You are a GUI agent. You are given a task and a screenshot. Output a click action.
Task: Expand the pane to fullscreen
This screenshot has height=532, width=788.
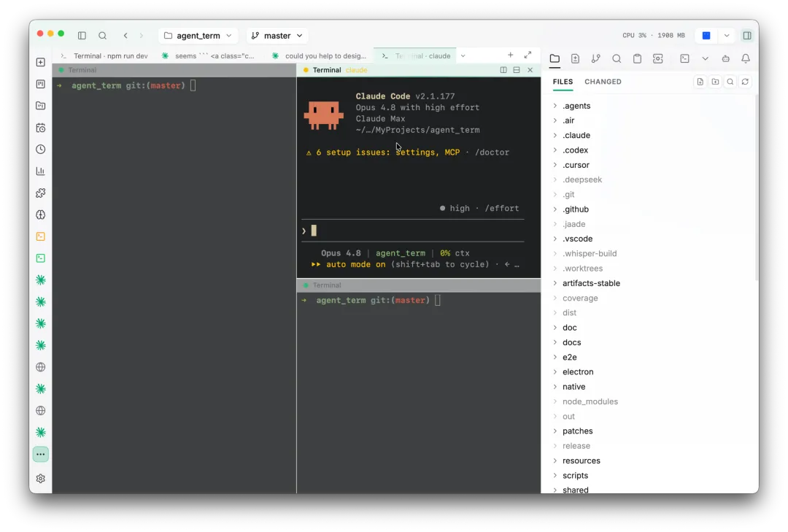(x=528, y=55)
